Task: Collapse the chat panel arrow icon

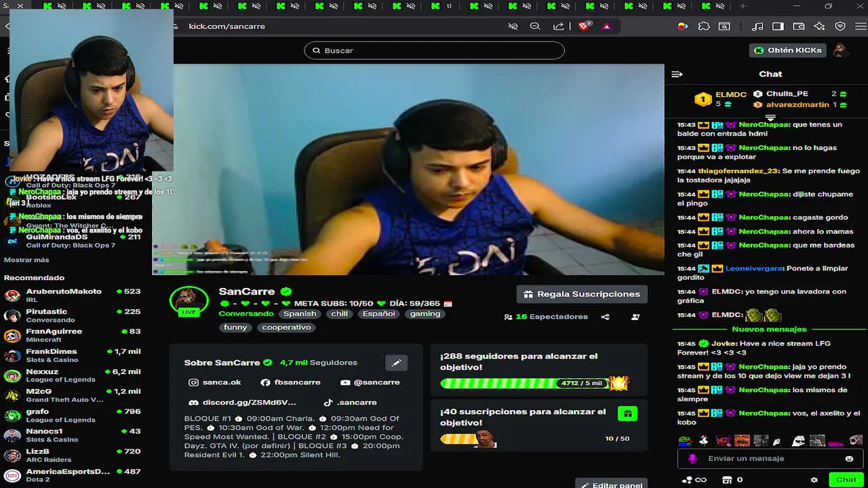Action: coord(677,74)
